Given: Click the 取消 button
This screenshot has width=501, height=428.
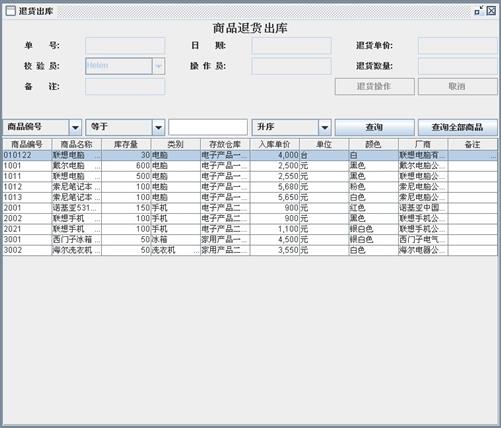Looking at the screenshot, I should [x=457, y=87].
